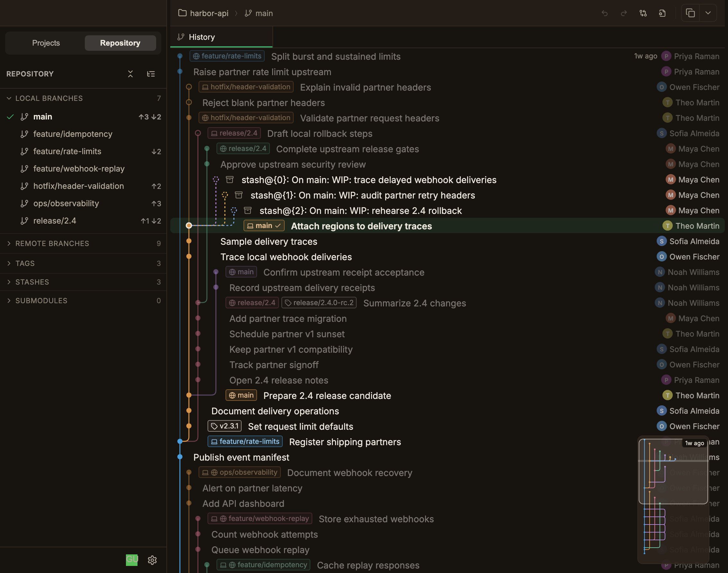Click graph node for Publish event manifest commit

180,457
